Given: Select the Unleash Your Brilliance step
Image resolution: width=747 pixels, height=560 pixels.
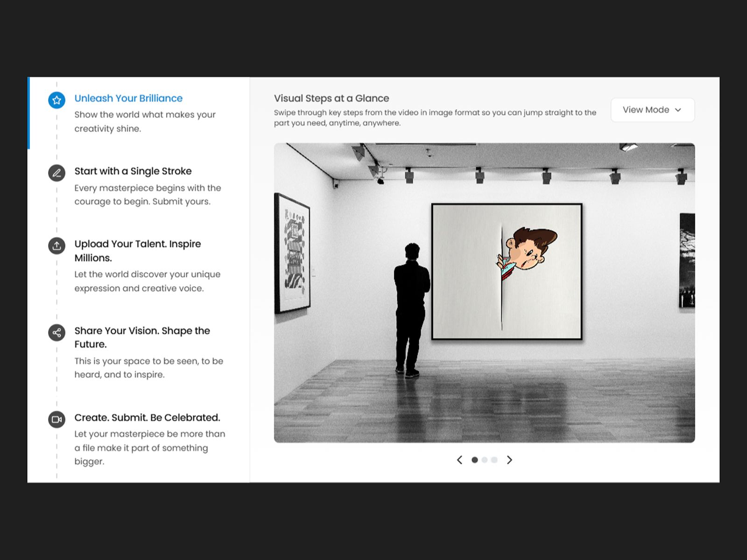Looking at the screenshot, I should coord(128,98).
